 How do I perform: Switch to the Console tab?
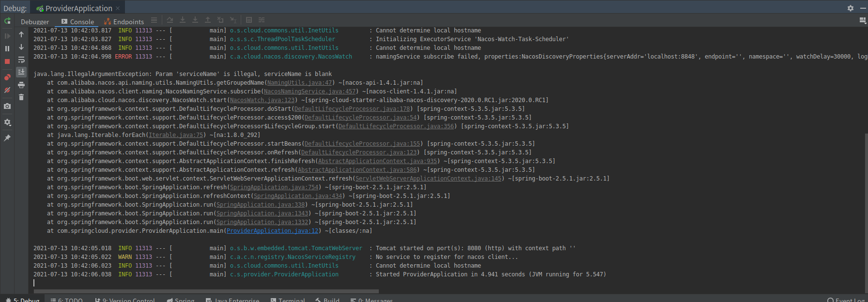(77, 22)
